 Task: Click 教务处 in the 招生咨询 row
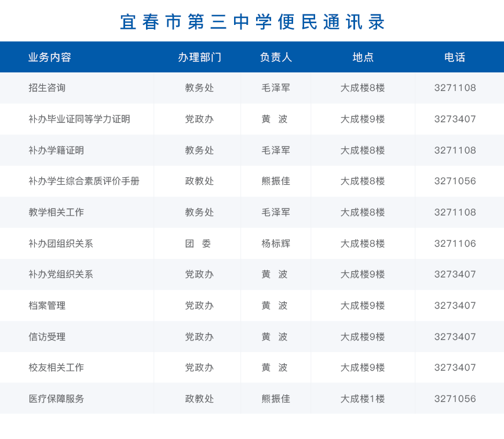click(x=199, y=87)
